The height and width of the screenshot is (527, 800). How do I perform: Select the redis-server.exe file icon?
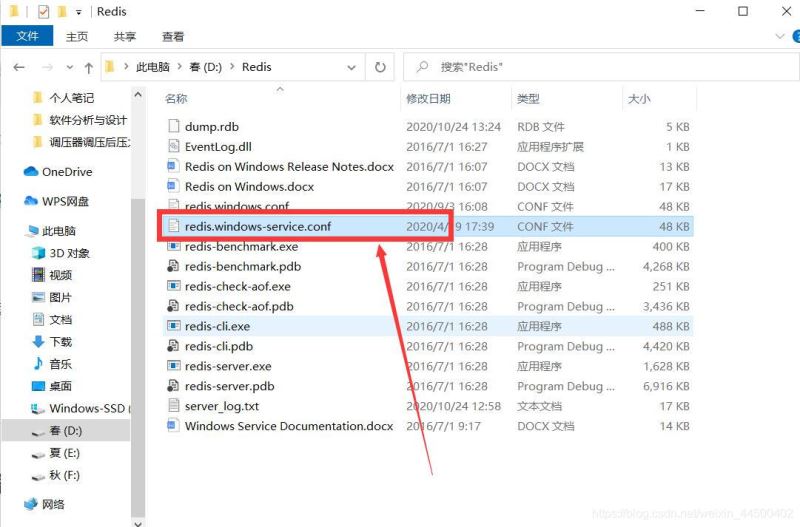[x=174, y=365]
